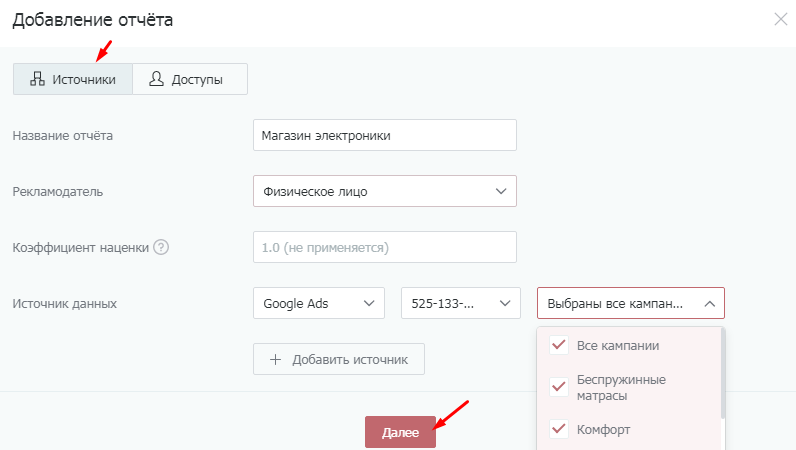
Task: Click the chevron arrow in Рекламодатель field
Action: tap(501, 191)
